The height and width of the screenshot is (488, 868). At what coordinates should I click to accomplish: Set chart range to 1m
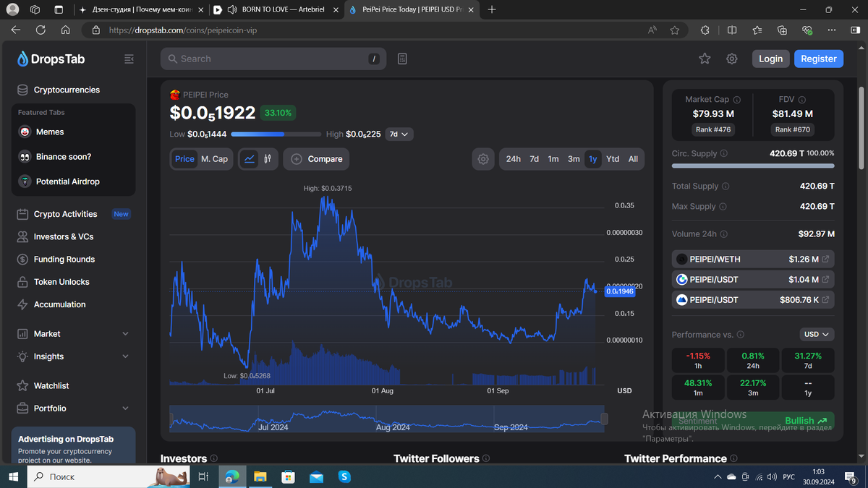[553, 159]
